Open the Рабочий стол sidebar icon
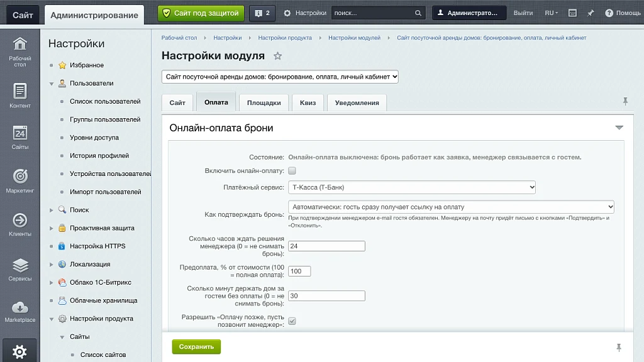 19,52
